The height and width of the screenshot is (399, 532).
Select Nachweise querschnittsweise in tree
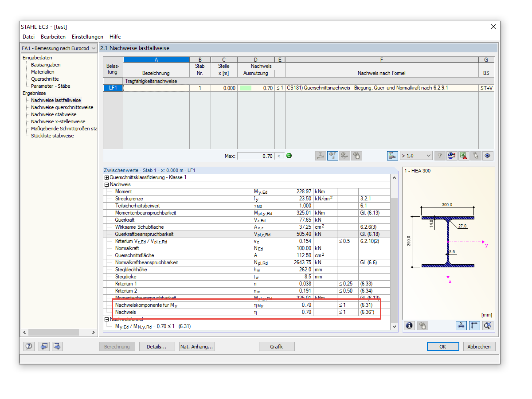coord(62,107)
